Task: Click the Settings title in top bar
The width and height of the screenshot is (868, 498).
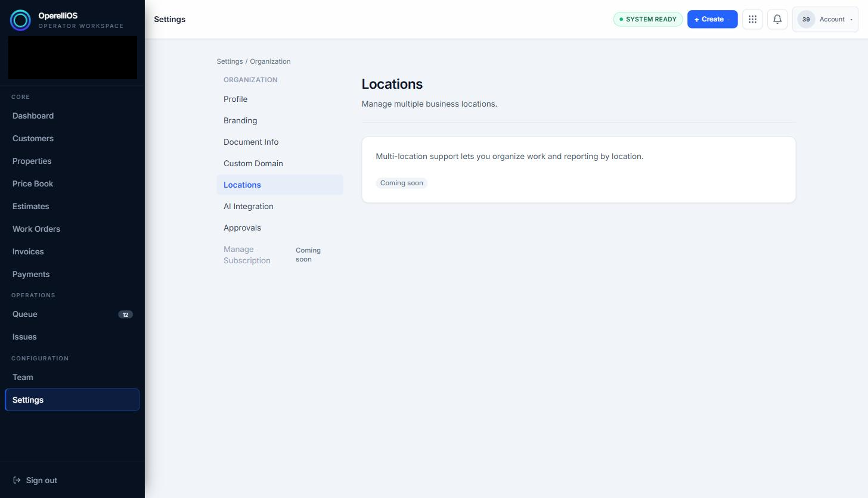Action: click(169, 19)
